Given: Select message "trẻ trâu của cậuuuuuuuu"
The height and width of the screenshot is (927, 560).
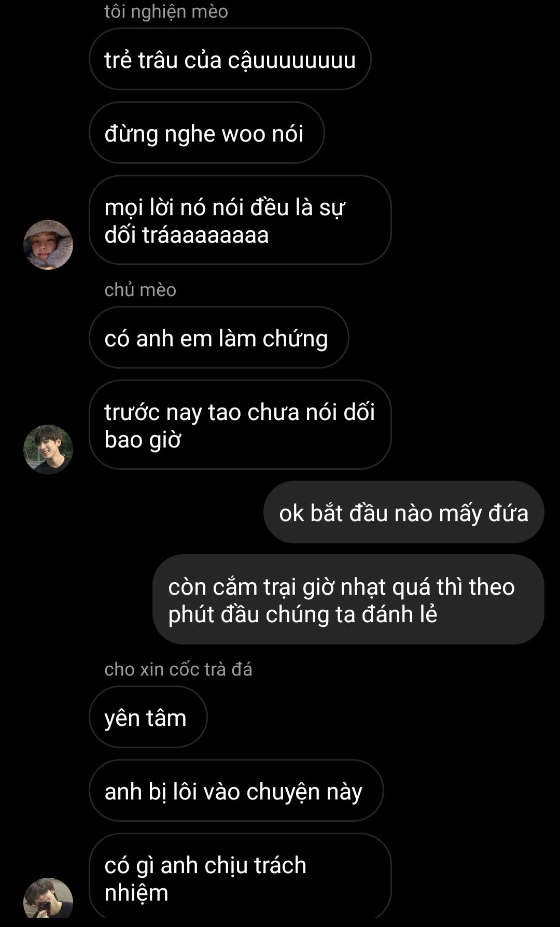Looking at the screenshot, I should tap(230, 59).
